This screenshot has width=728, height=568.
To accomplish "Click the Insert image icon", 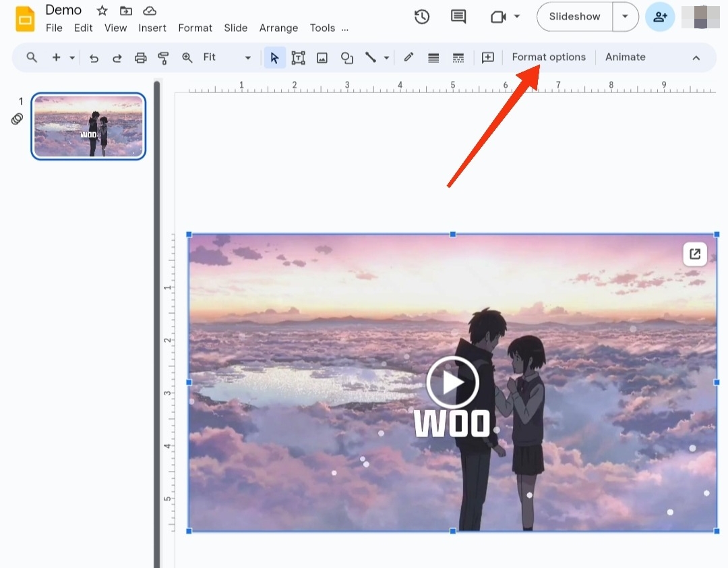I will [322, 57].
